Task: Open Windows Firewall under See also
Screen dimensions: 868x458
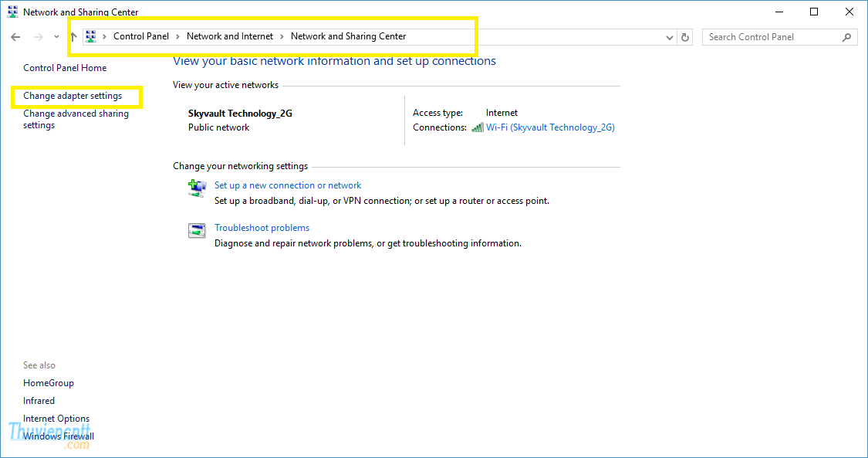Action: coord(59,436)
